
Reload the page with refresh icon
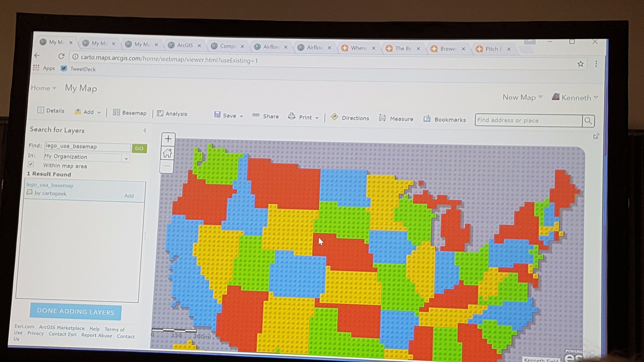pos(61,56)
